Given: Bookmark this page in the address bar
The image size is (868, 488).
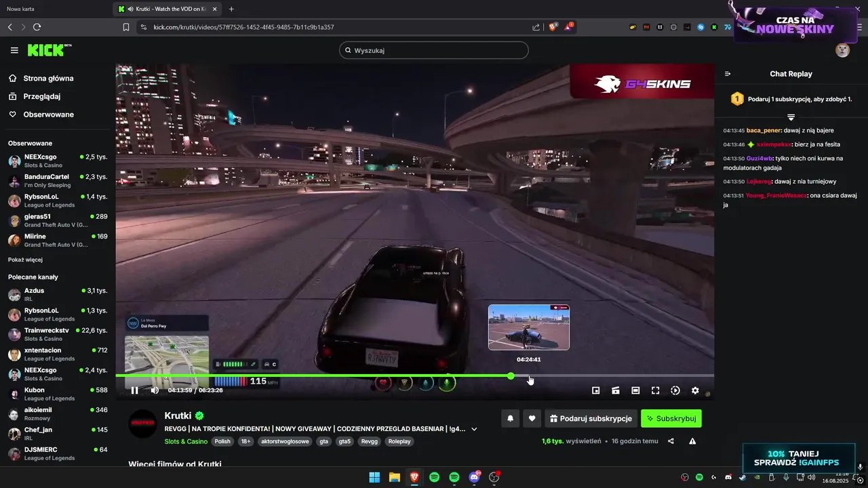Looking at the screenshot, I should coord(125,27).
